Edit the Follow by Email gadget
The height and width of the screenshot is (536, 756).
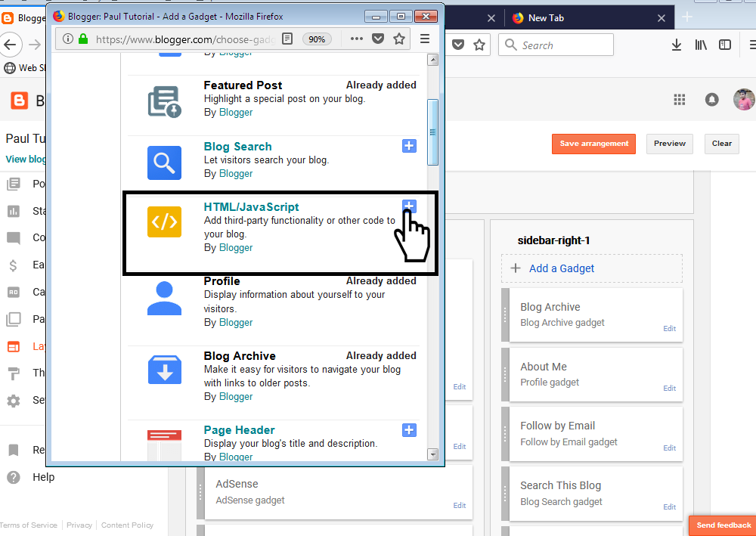click(669, 448)
